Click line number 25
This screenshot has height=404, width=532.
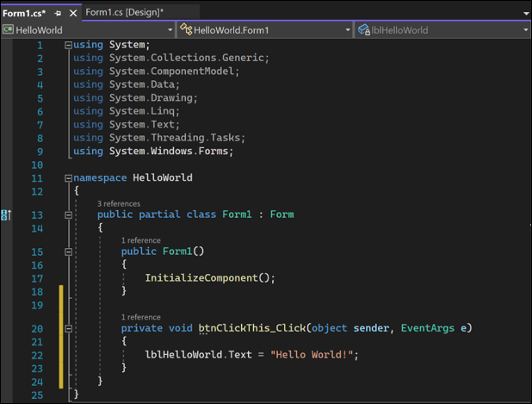click(37, 395)
